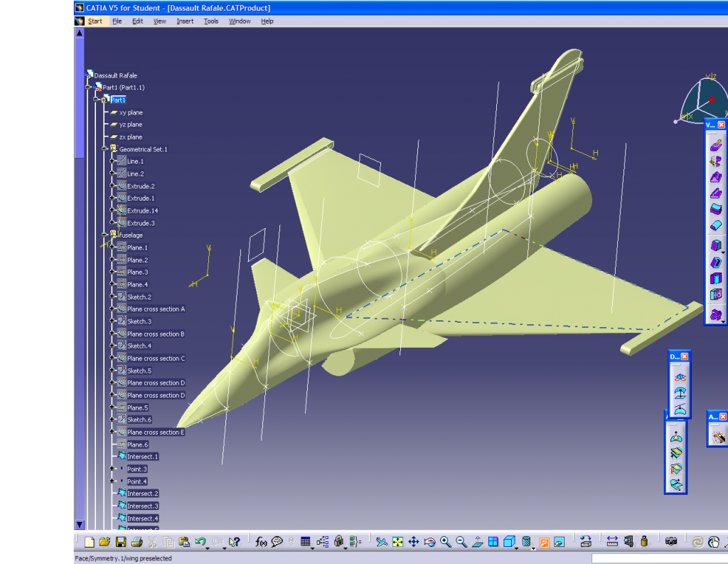Open the Insert menu
Image resolution: width=728 pixels, height=564 pixels.
click(185, 21)
